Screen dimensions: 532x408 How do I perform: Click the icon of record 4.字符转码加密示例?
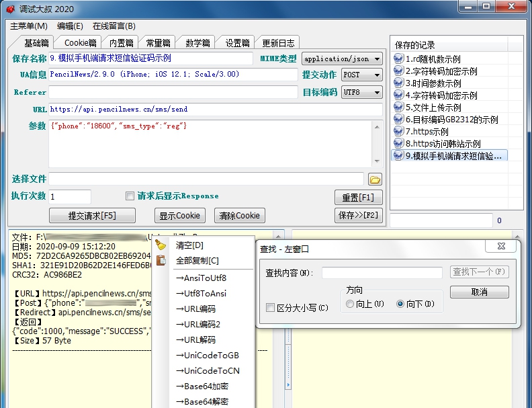pos(398,95)
